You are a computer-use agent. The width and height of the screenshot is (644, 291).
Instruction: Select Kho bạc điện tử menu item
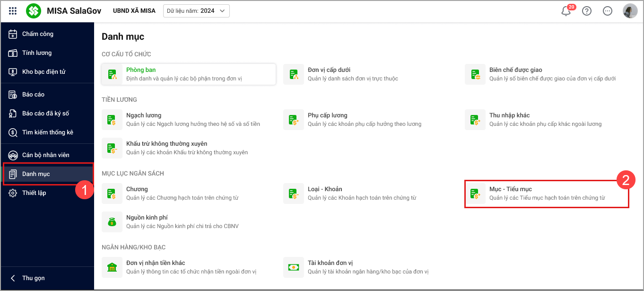click(44, 72)
